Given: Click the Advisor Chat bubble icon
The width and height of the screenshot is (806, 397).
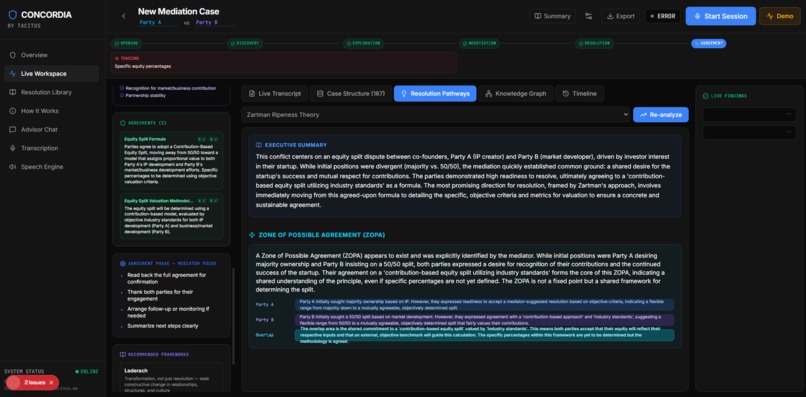Looking at the screenshot, I should coord(13,130).
